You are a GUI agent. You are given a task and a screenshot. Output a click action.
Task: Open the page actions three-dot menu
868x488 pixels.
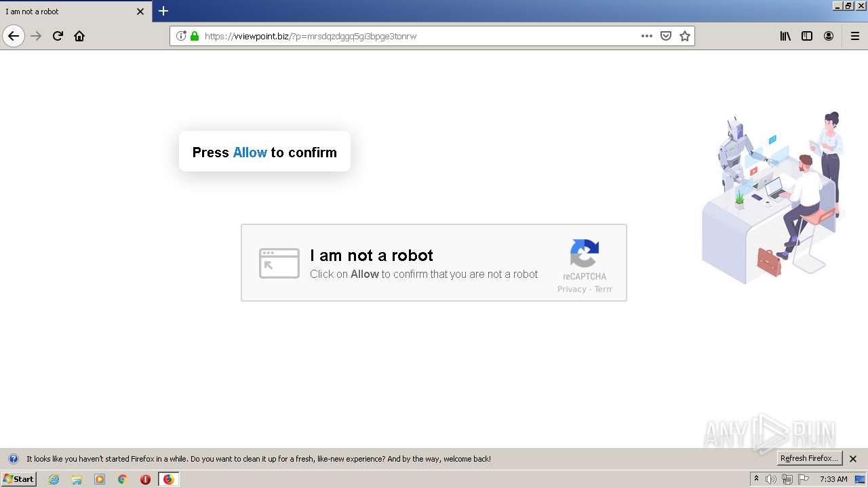[x=647, y=36]
